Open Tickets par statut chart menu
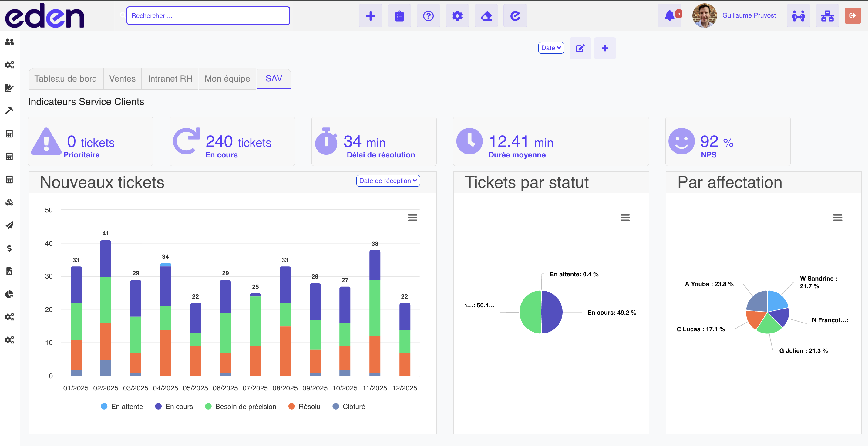This screenshot has width=868, height=446. click(625, 218)
